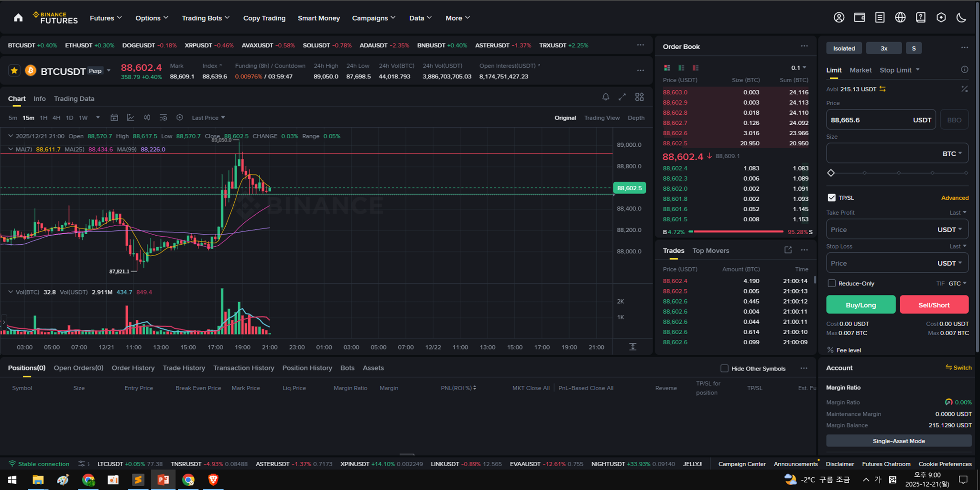Click into the Price input field

pos(881,120)
